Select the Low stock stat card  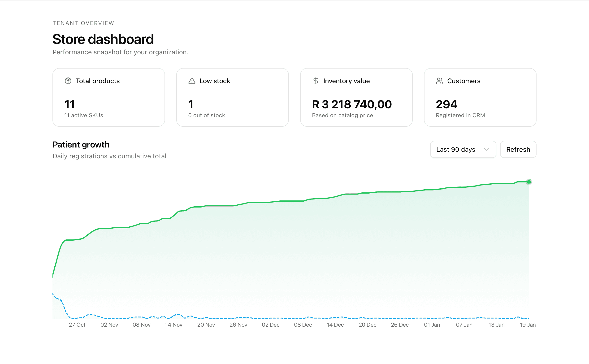(x=232, y=97)
